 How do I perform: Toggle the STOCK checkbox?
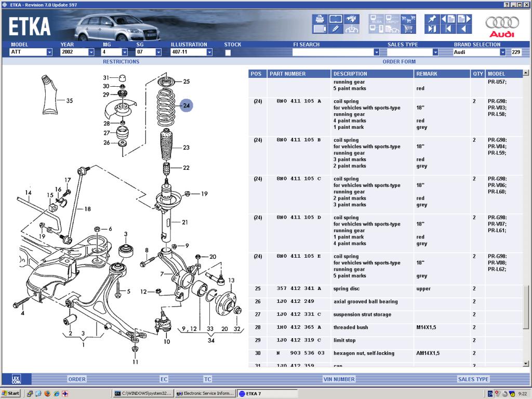pos(228,52)
